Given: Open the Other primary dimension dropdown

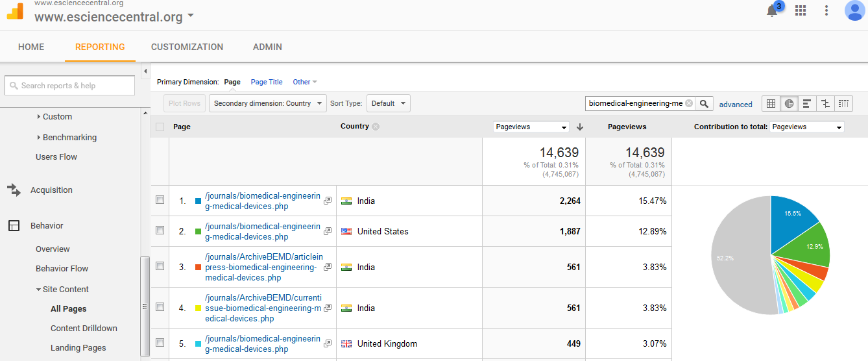Looking at the screenshot, I should (x=305, y=82).
